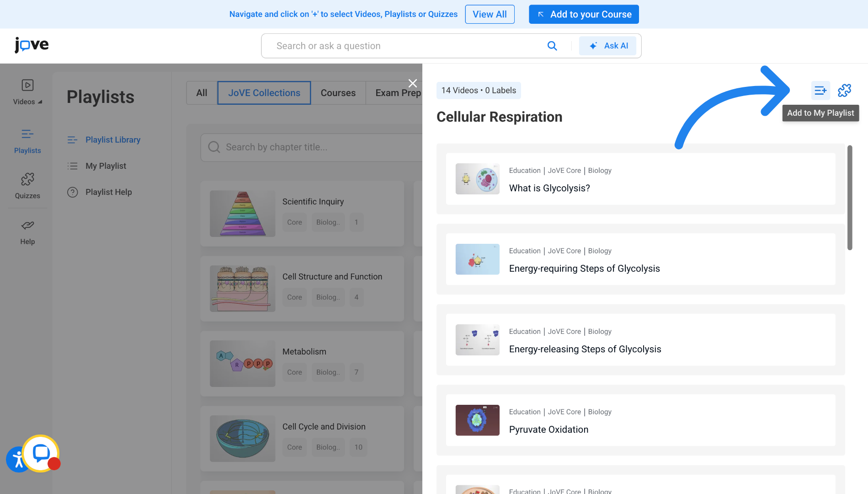This screenshot has height=494, width=868.
Task: Click the Add to My Playlist icon
Action: click(820, 91)
